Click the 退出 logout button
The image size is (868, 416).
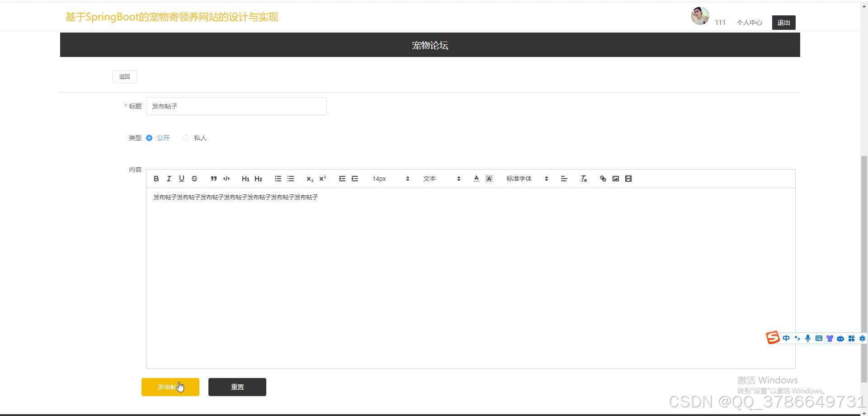pyautogui.click(x=783, y=23)
